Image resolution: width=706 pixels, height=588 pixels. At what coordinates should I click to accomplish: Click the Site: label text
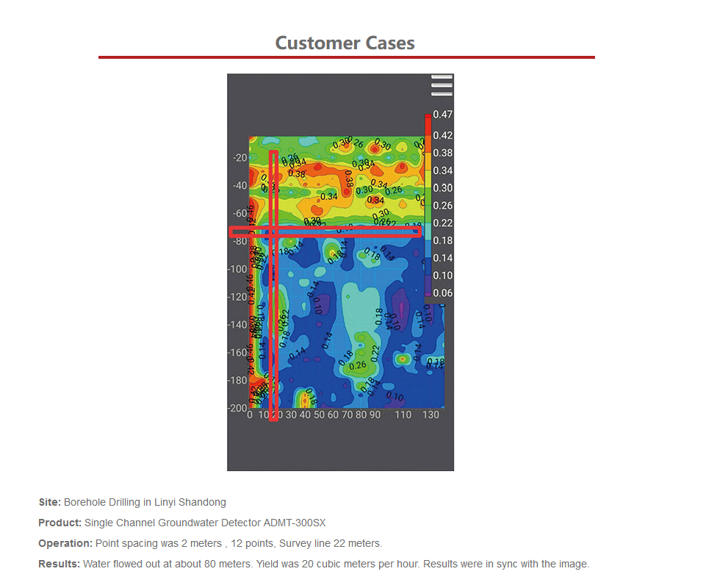50,503
